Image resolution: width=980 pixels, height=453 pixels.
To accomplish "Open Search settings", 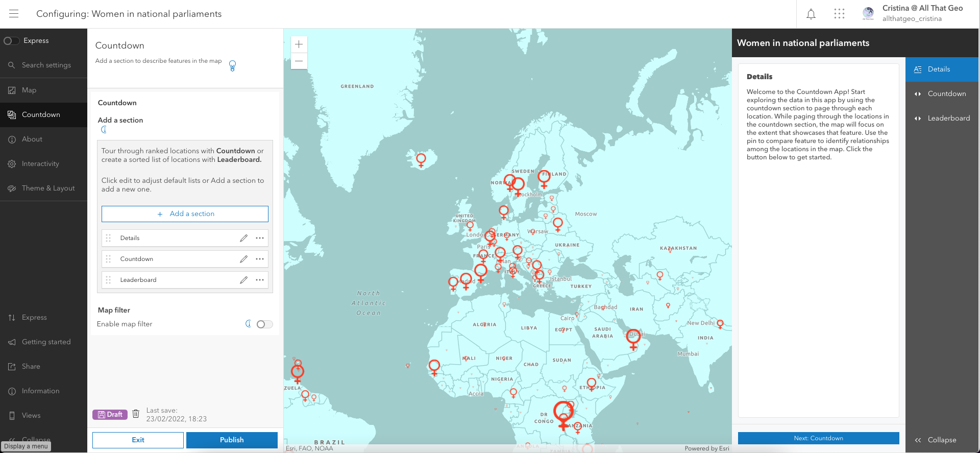I will pyautogui.click(x=43, y=65).
